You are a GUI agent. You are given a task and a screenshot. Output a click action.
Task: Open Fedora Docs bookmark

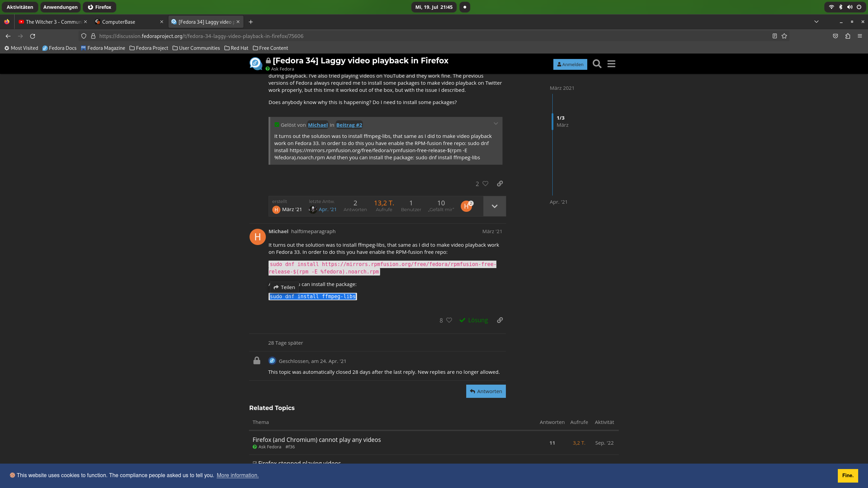[x=59, y=48]
